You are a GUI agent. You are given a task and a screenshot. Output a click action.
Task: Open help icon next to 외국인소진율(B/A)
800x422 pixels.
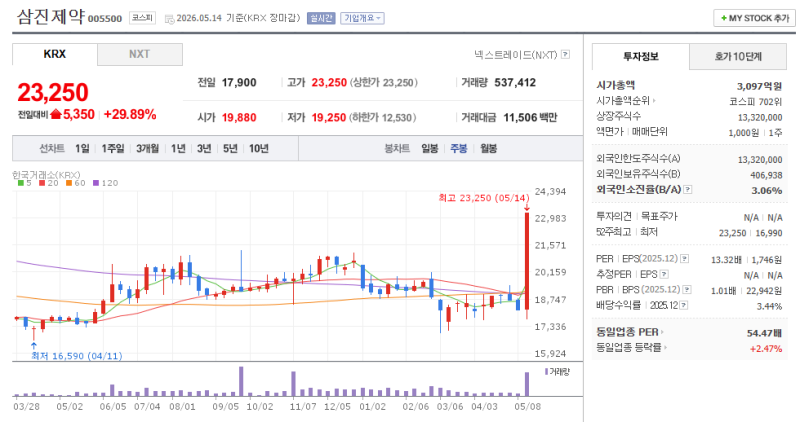[688, 190]
